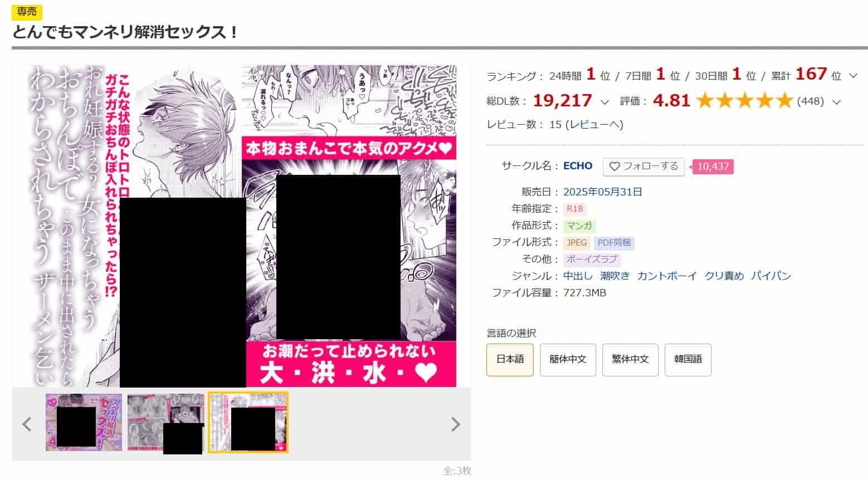
Task: Go to previous thumbnail with left arrow
Action: tap(27, 424)
